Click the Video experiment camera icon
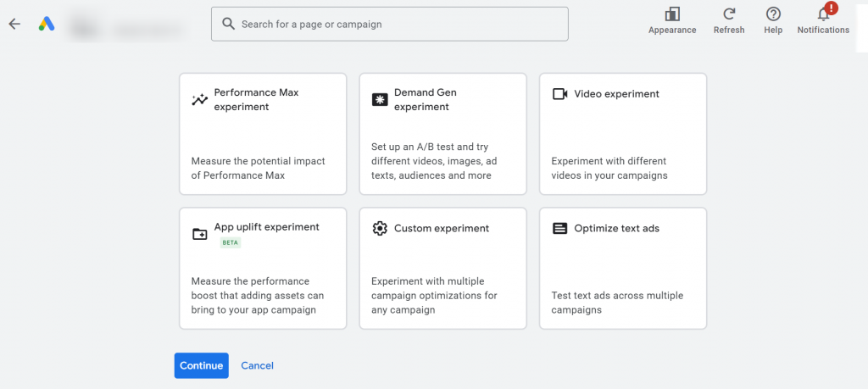 [x=560, y=94]
